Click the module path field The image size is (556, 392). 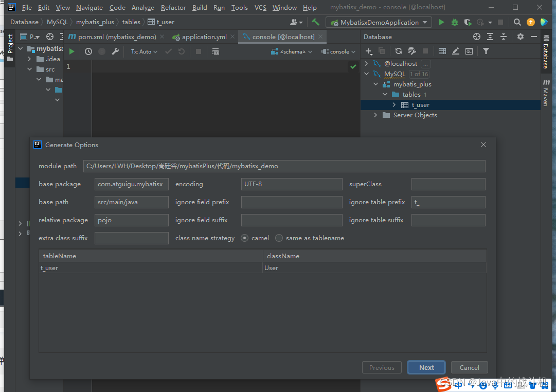point(284,166)
